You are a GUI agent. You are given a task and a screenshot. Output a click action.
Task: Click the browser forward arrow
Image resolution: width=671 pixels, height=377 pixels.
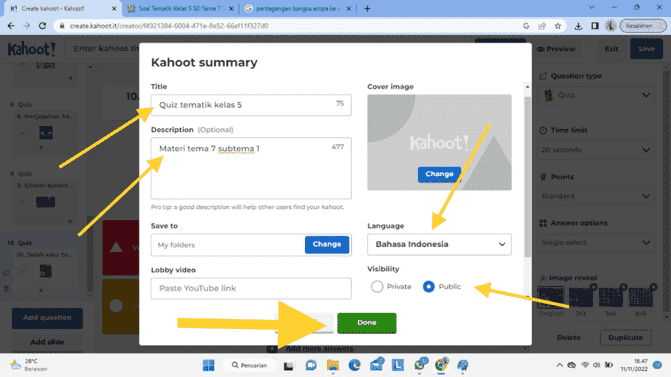(x=27, y=26)
